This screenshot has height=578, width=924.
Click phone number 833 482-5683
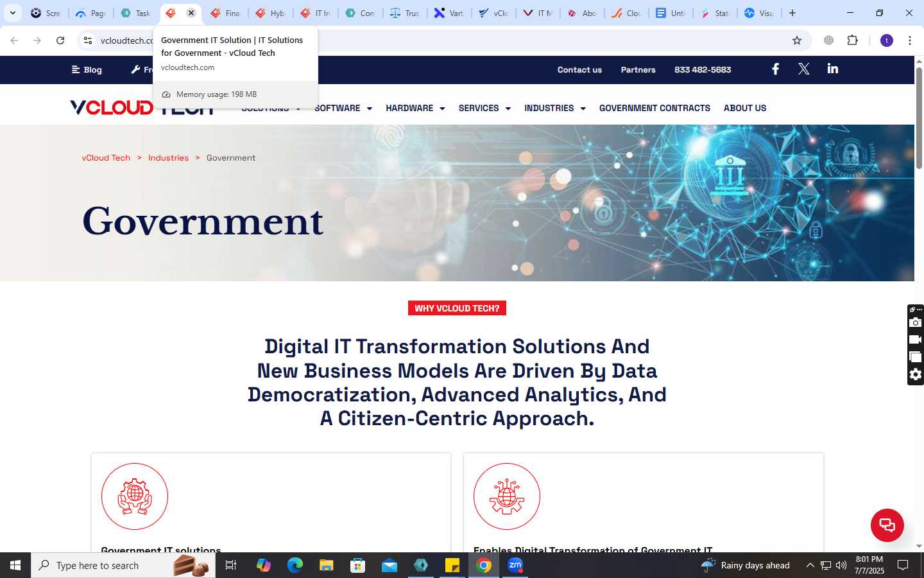pos(703,69)
